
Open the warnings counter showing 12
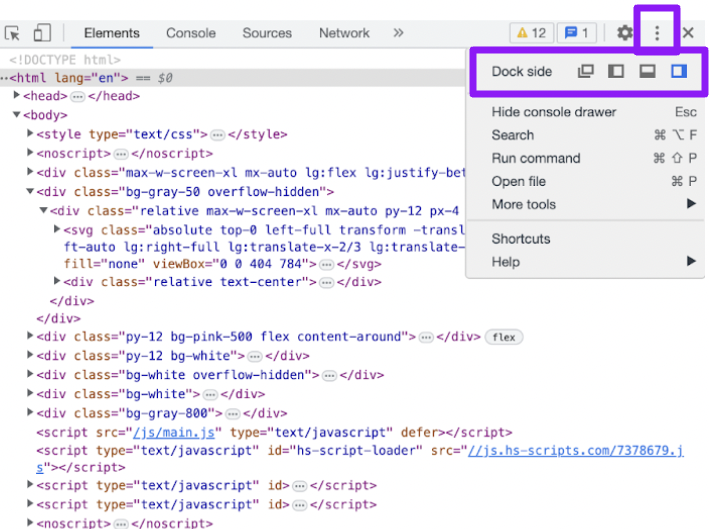pos(532,33)
